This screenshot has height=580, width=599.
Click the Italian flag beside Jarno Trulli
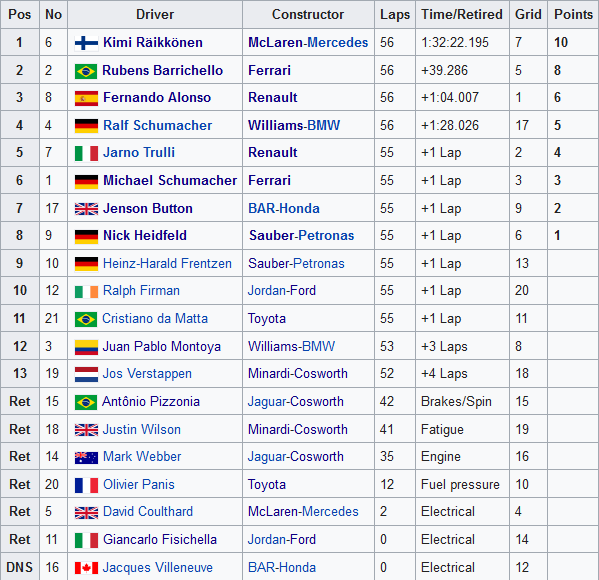[86, 153]
